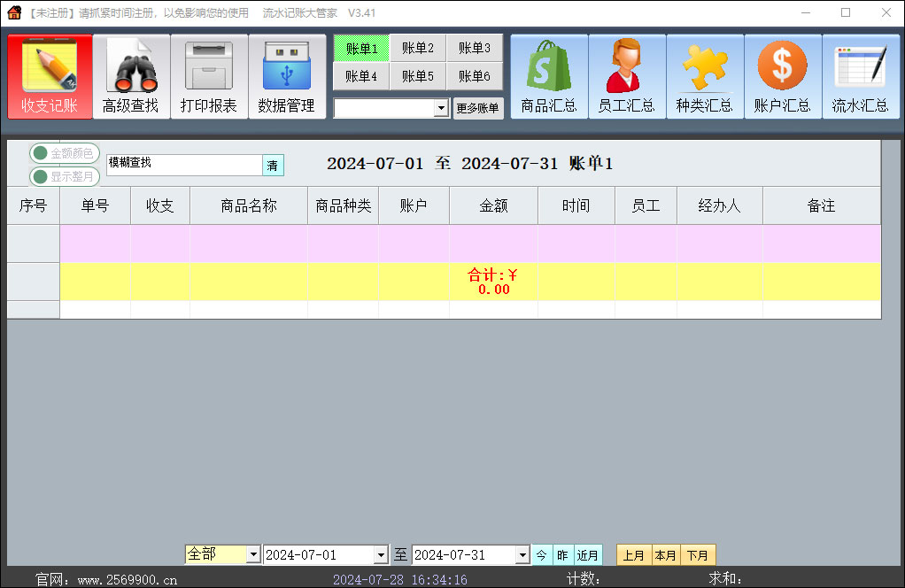905x588 pixels.
Task: Click the 本月 this month button
Action: coord(666,555)
